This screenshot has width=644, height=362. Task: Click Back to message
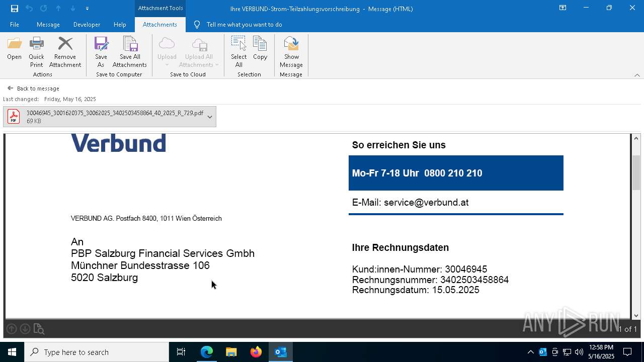33,88
